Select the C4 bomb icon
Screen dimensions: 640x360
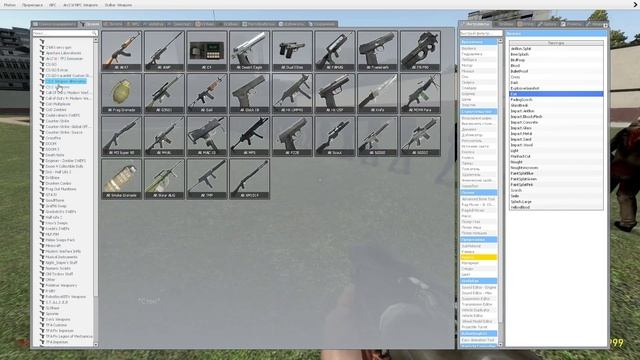(207, 51)
